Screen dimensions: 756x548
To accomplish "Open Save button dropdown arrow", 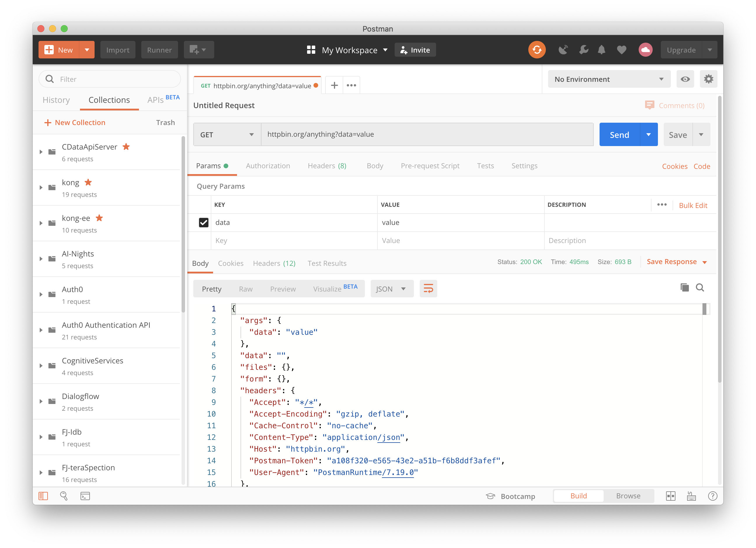I will click(701, 134).
